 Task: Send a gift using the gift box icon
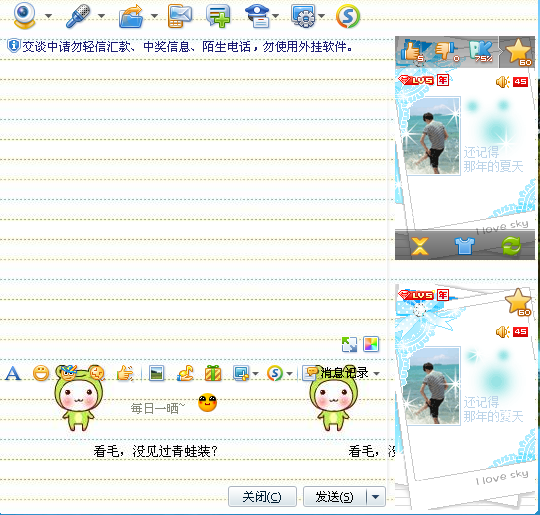[213, 373]
